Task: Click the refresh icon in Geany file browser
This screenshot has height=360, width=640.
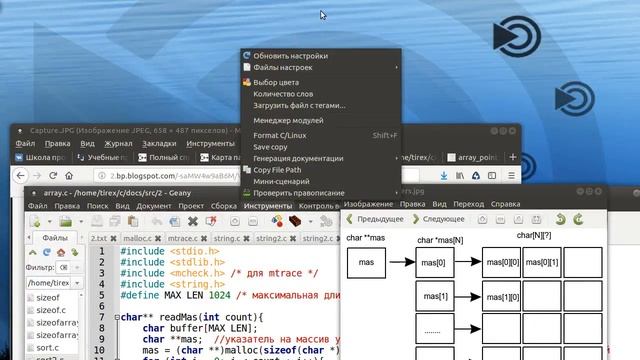Action: pos(47,252)
